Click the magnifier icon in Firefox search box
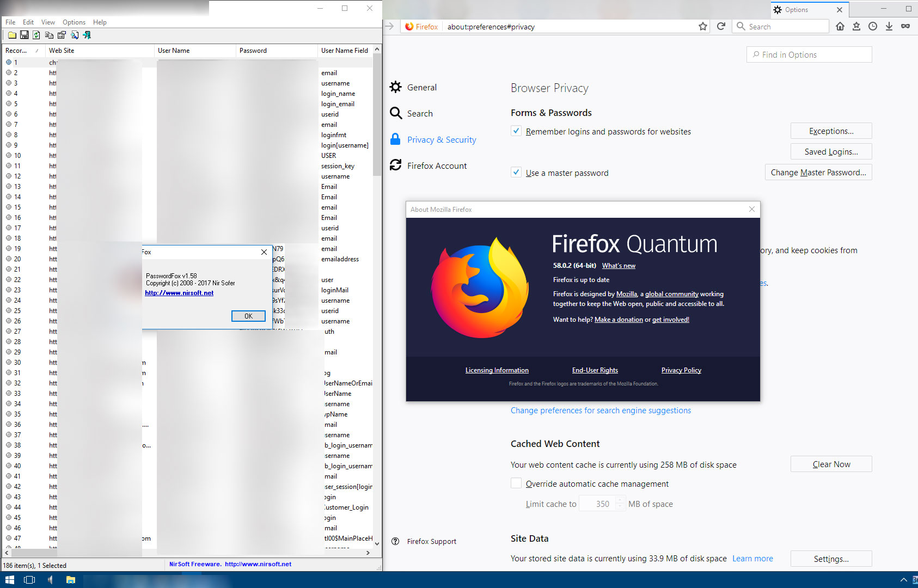 coord(740,26)
